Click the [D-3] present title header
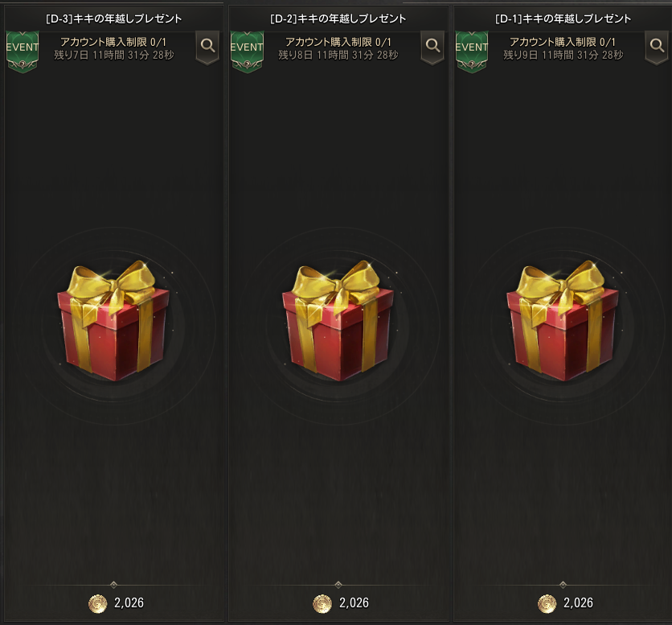672x625 pixels. 113,19
